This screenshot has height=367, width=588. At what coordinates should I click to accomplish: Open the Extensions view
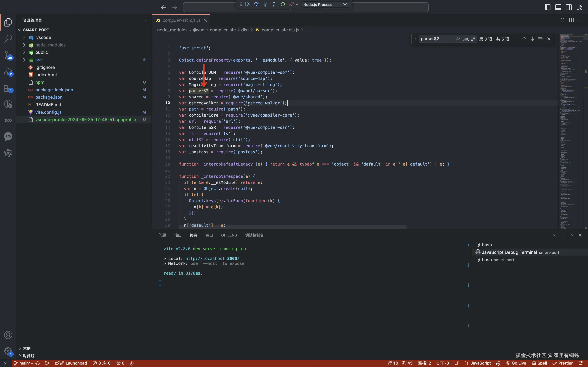tap(8, 88)
